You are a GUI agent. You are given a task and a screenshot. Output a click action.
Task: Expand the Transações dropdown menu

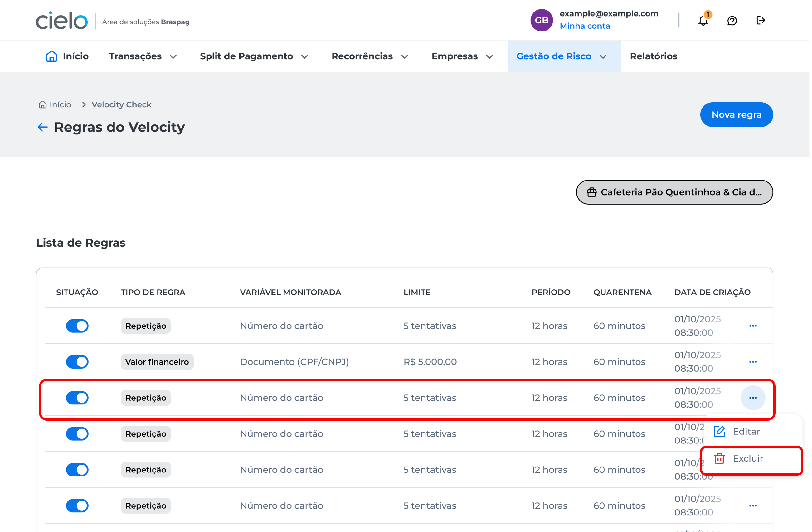click(143, 56)
